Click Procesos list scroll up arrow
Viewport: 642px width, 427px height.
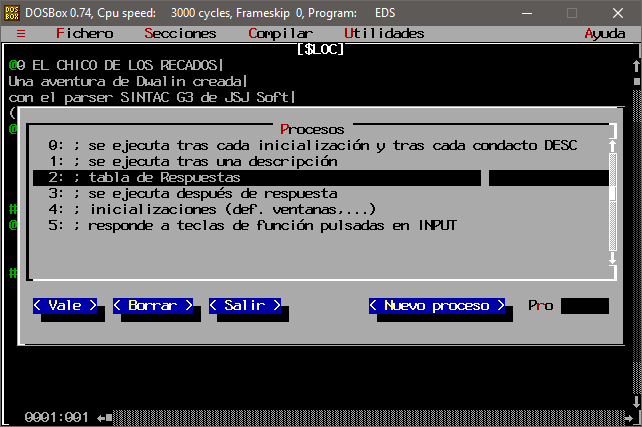(x=613, y=145)
